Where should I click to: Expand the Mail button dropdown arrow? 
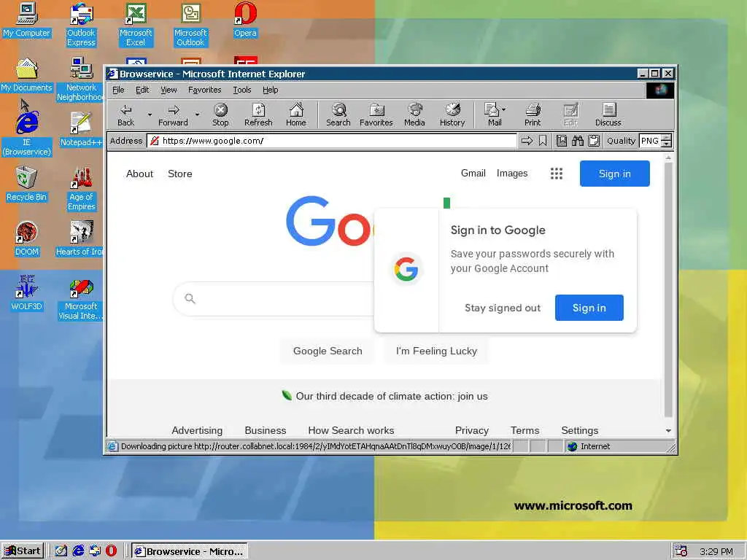[504, 109]
